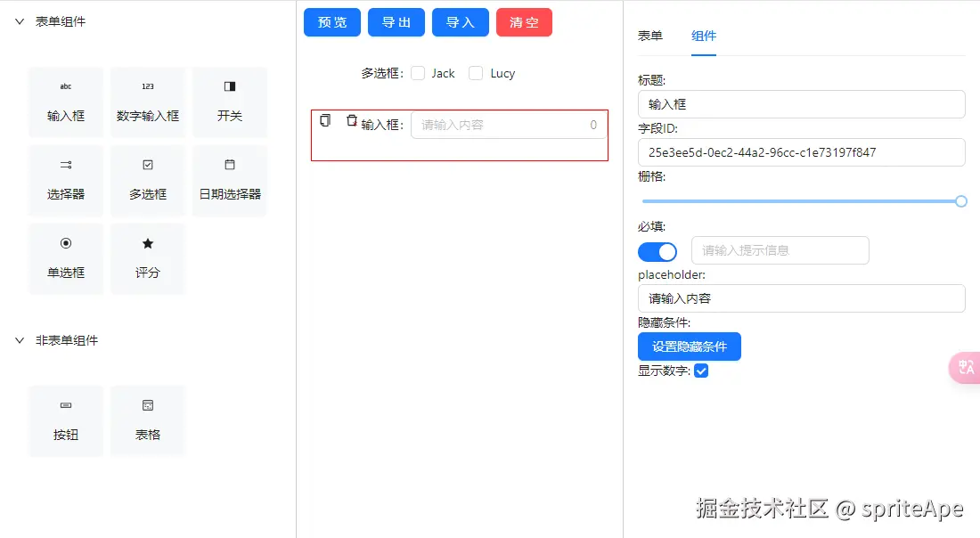Collapse the 表单组件 section
This screenshot has width=980, height=538.
[20, 22]
